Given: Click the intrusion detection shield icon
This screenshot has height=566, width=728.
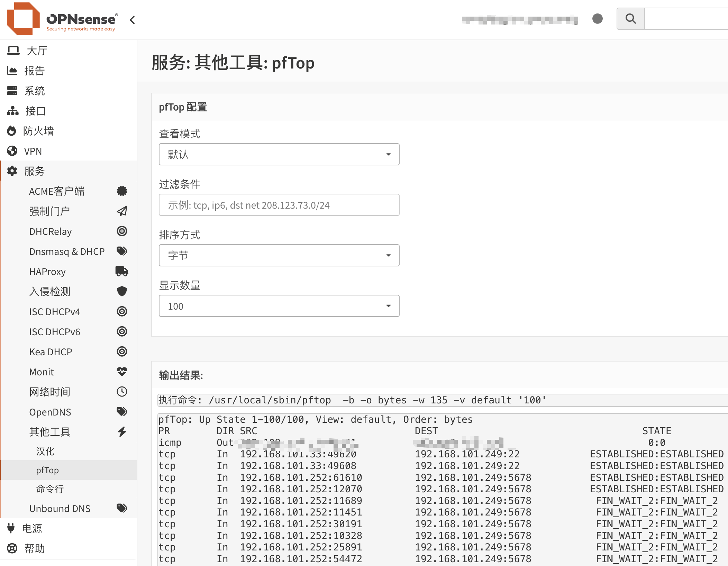Looking at the screenshot, I should [x=121, y=291].
